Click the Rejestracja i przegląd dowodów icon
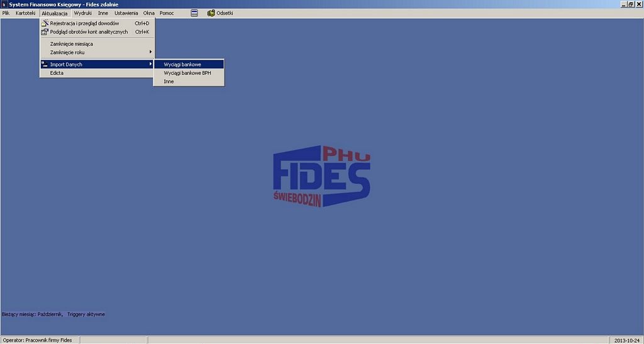644x344 pixels. coord(45,23)
